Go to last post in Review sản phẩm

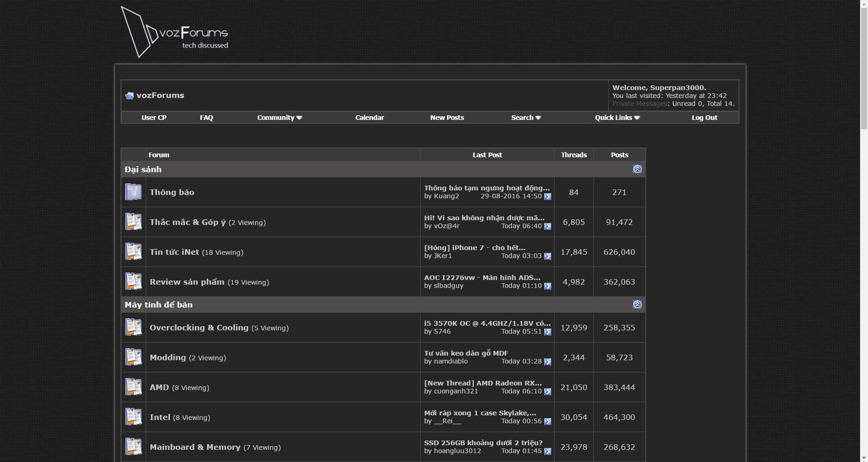coord(548,287)
